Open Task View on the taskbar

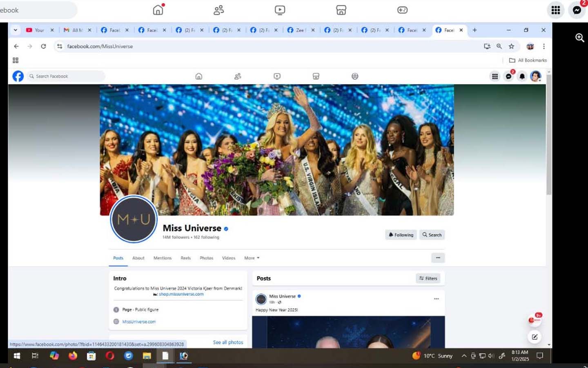click(35, 356)
